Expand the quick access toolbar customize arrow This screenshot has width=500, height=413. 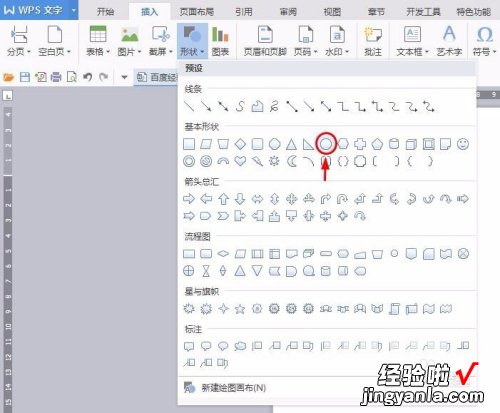tap(124, 77)
